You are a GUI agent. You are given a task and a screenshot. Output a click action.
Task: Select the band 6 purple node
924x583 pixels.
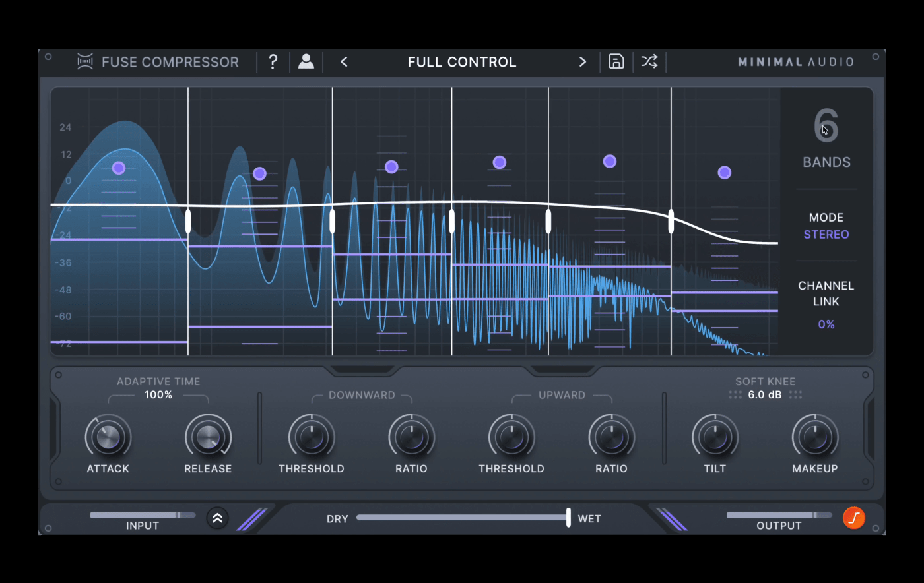[725, 173]
